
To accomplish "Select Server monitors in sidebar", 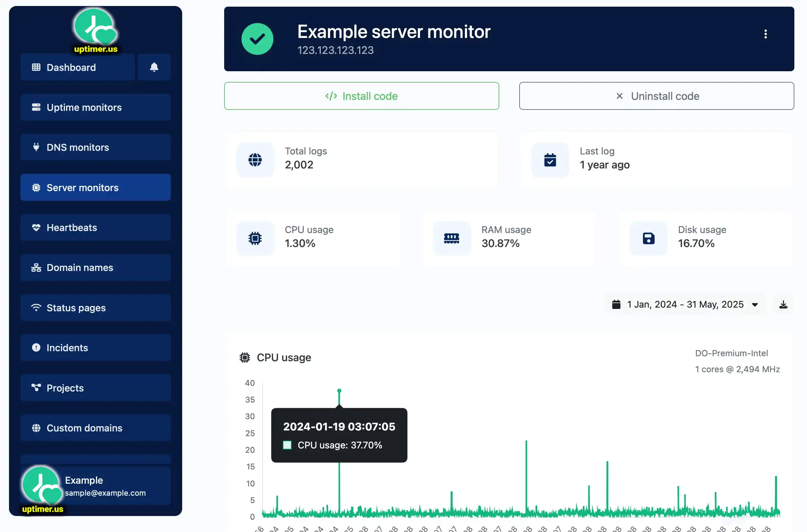I will [x=95, y=187].
